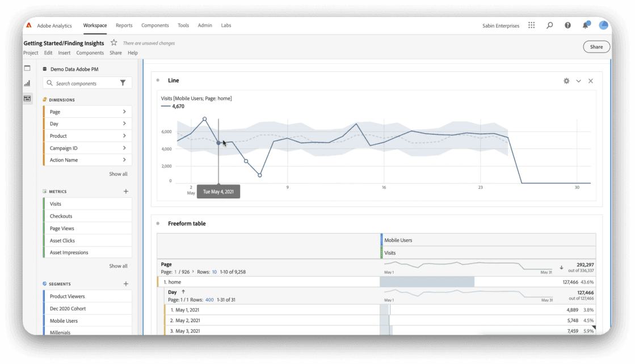
Task: Expand the Day dimension chevron
Action: (124, 124)
